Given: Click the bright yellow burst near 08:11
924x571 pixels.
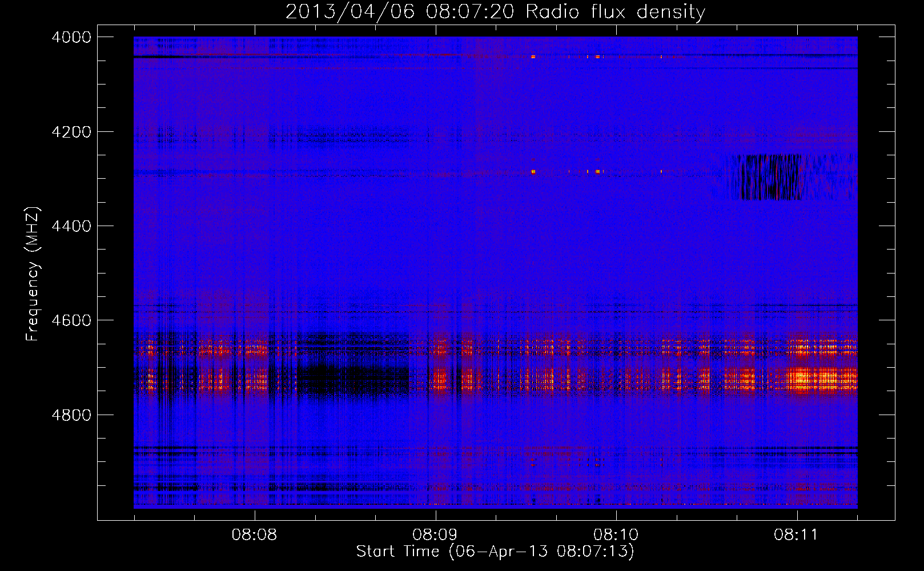Looking at the screenshot, I should (821, 379).
